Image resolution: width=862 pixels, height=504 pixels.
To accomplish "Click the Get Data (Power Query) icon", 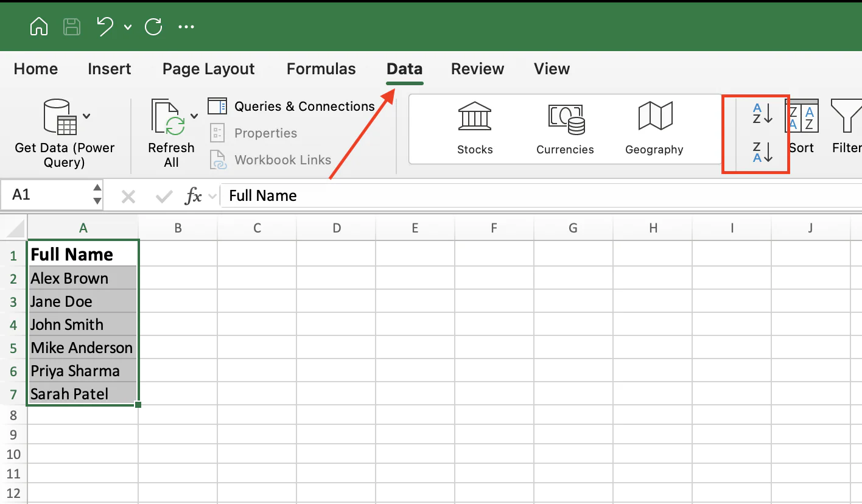I will 60,117.
